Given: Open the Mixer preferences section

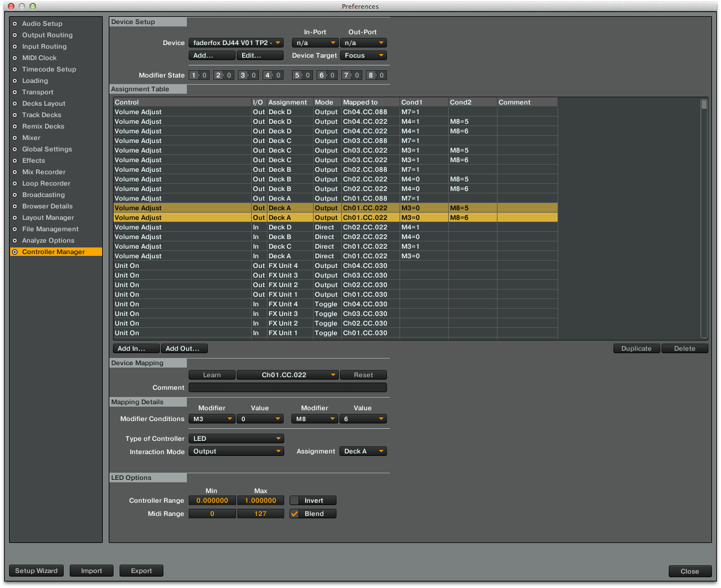Looking at the screenshot, I should [x=31, y=138].
